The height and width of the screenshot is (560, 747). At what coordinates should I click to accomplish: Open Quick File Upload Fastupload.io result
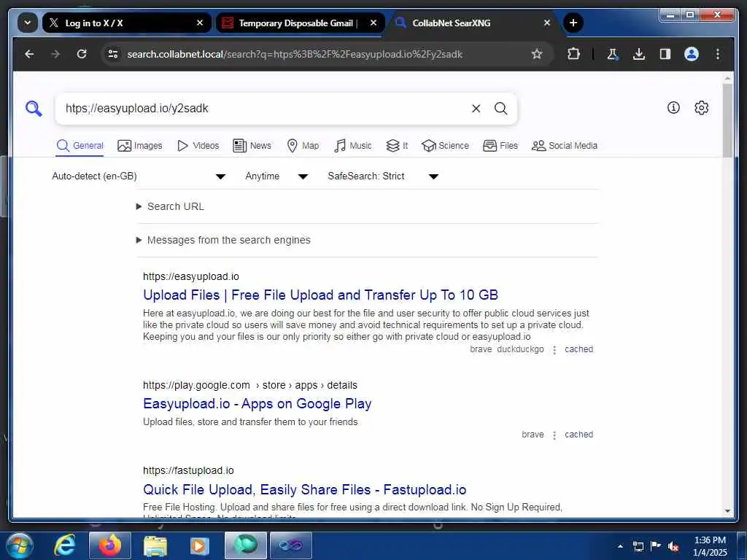(305, 490)
